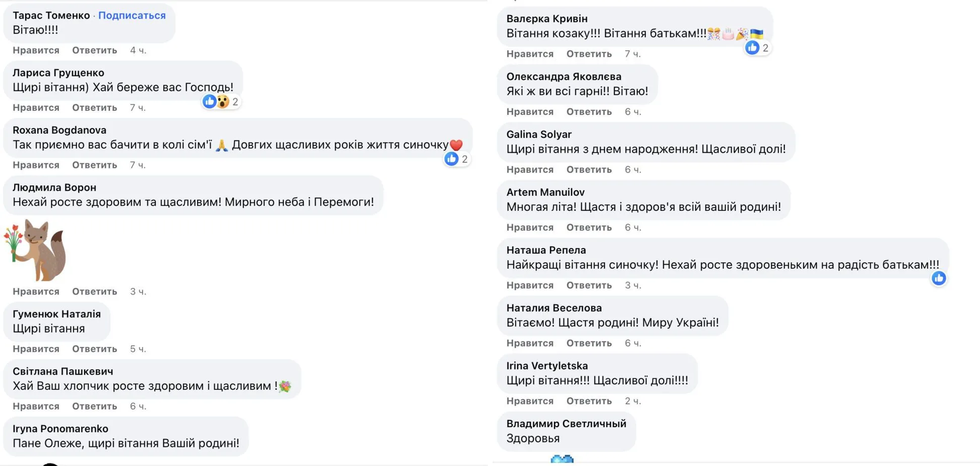Click the thumbs-up reaction under Валєрка Кривін's comment
The image size is (980, 466).
752,47
